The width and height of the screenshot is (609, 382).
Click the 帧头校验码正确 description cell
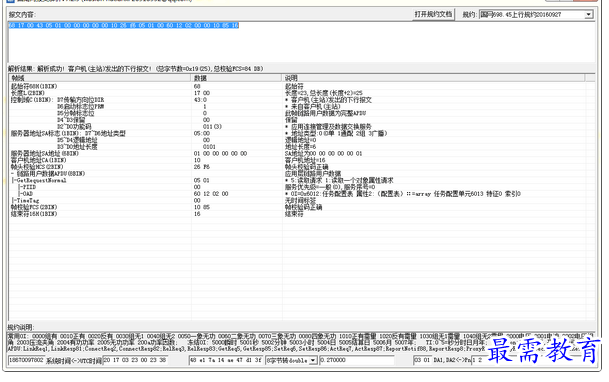306,167
